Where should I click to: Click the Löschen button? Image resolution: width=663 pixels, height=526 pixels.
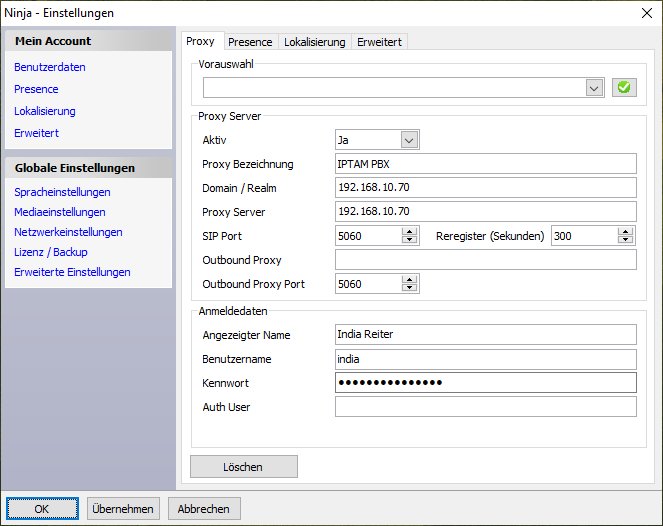point(244,467)
